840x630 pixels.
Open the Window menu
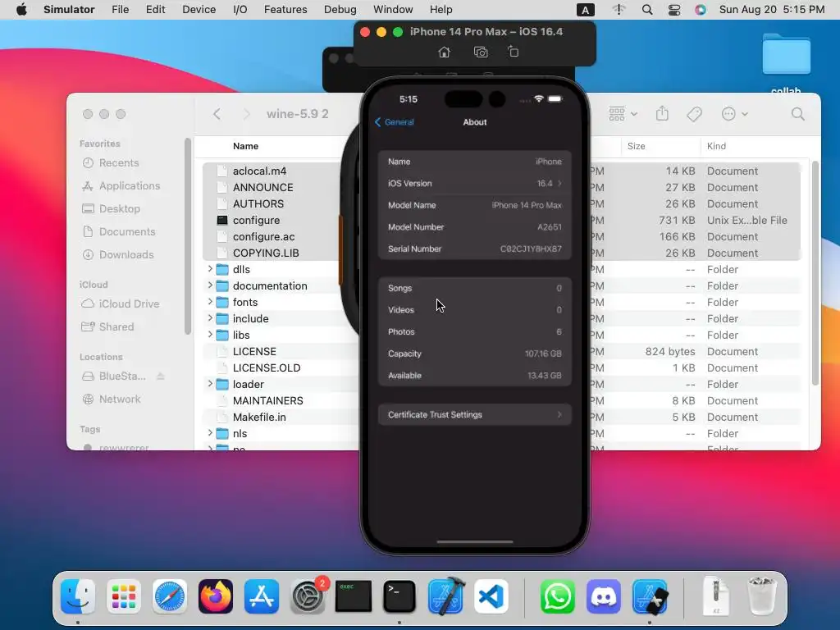click(x=393, y=10)
